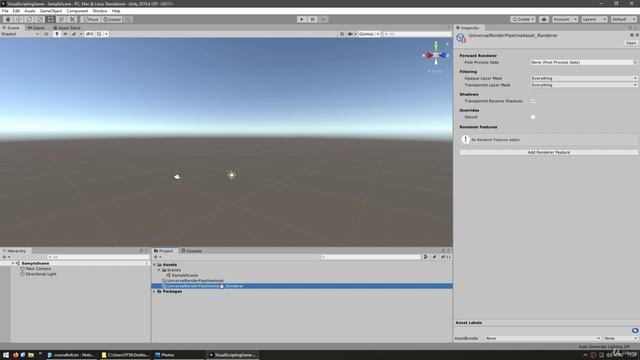
Task: Select the Scale tool
Action: pyautogui.click(x=40, y=19)
